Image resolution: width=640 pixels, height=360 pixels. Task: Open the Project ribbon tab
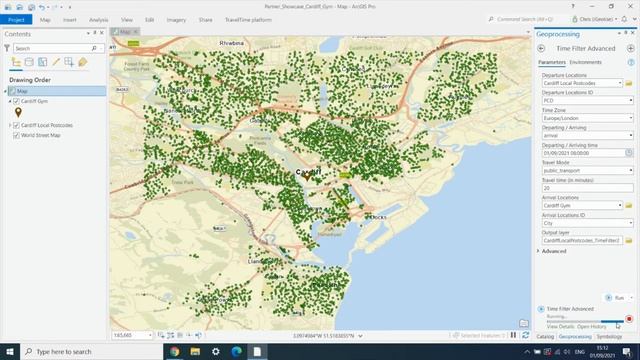pos(16,20)
